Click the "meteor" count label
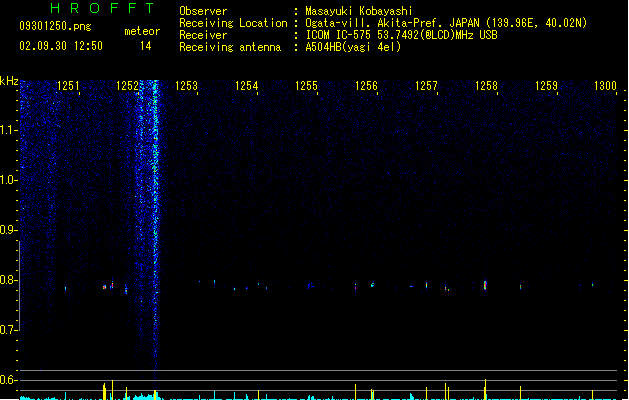 pyautogui.click(x=142, y=31)
